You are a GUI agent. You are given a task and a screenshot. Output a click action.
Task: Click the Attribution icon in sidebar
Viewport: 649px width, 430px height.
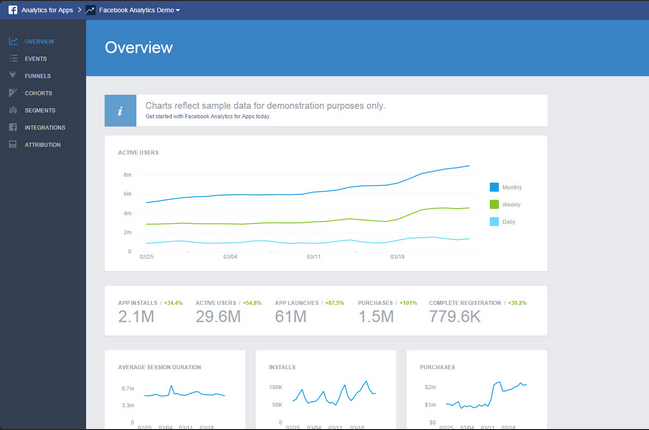[12, 145]
